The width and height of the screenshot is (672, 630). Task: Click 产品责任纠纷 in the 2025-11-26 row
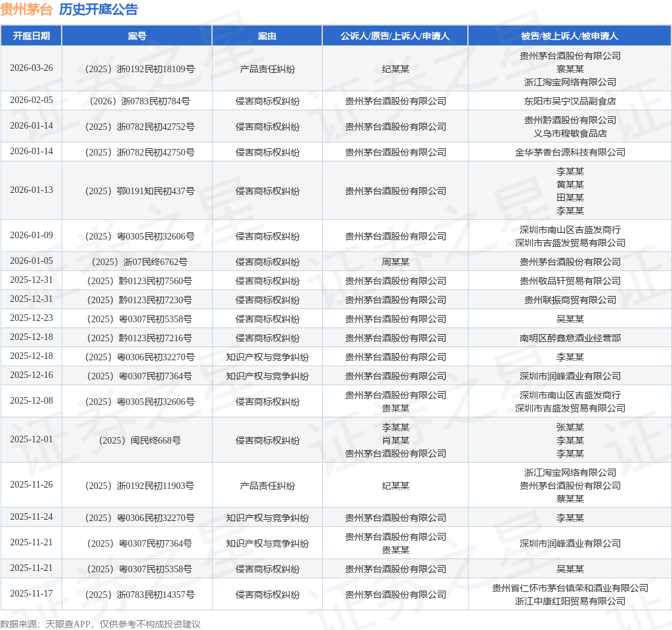click(x=267, y=486)
